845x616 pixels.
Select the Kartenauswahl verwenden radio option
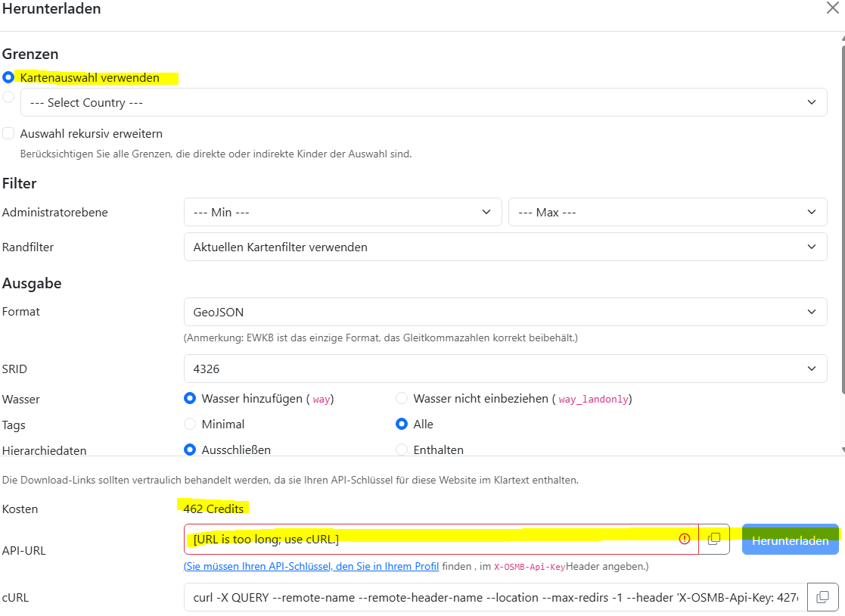[8, 78]
